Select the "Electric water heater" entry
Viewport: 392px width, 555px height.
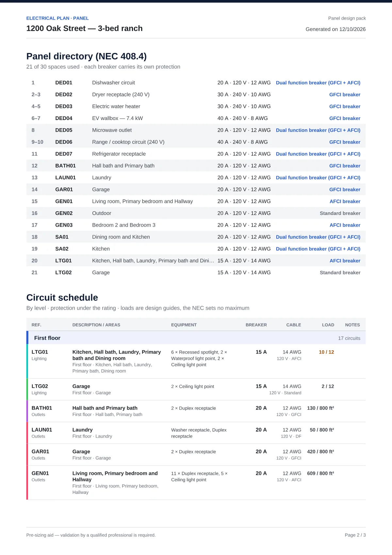click(x=116, y=106)
